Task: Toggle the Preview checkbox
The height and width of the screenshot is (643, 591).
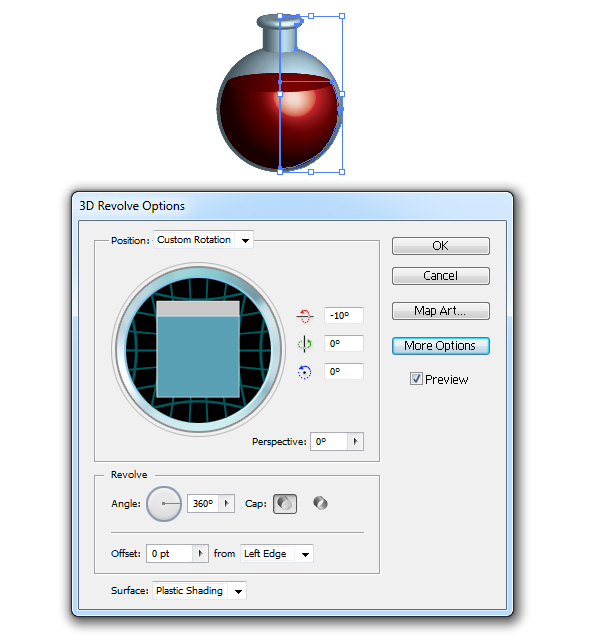Action: pos(416,379)
